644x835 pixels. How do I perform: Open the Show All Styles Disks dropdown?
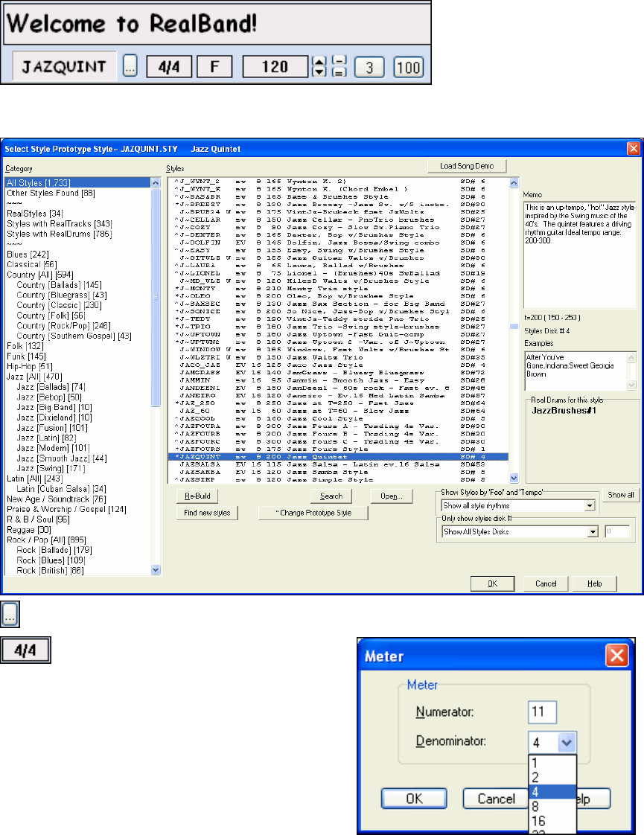[x=593, y=531]
